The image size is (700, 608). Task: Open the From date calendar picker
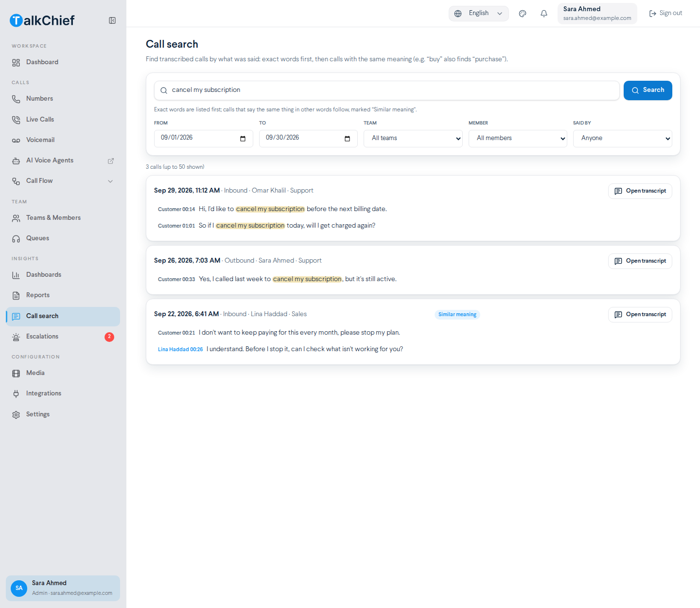243,139
